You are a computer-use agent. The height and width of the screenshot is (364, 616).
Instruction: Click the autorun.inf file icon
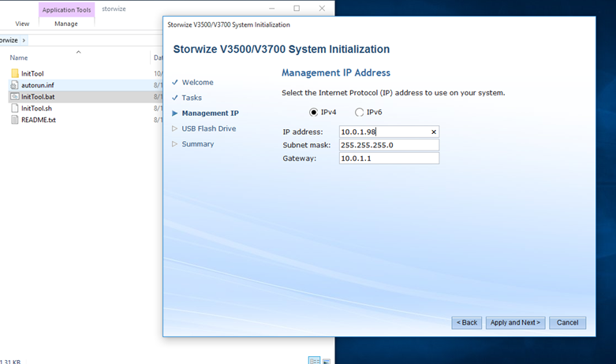click(14, 85)
